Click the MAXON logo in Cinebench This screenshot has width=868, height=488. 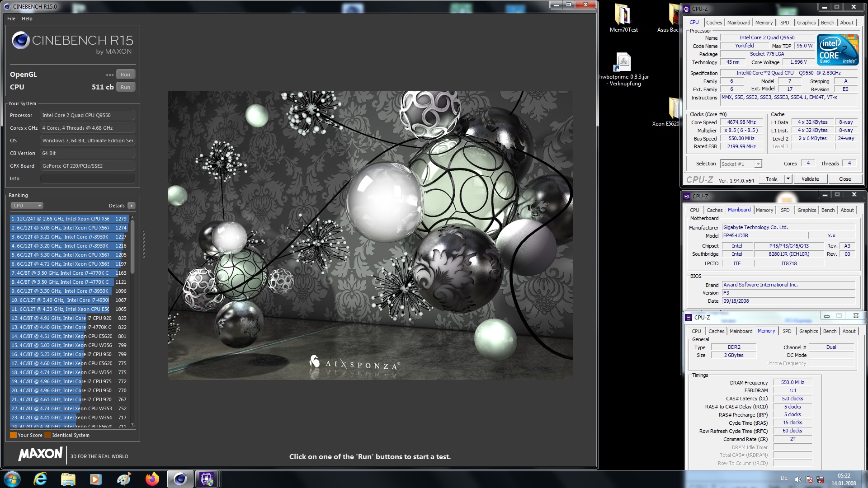click(x=40, y=454)
